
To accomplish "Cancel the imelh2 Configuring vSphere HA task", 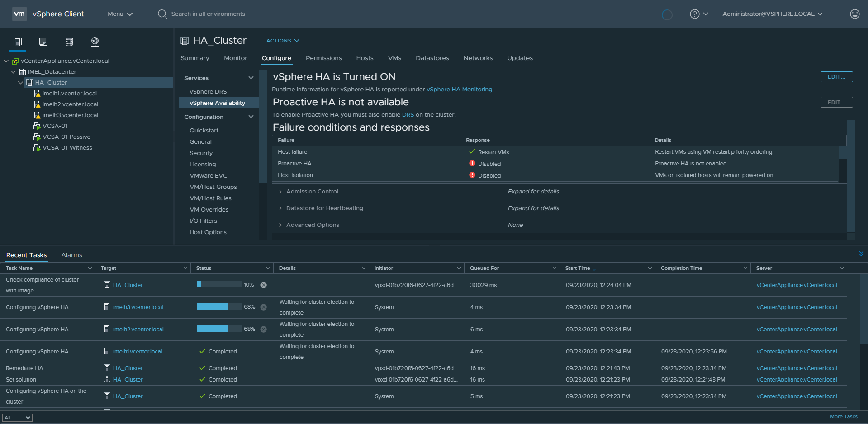I will click(x=264, y=329).
